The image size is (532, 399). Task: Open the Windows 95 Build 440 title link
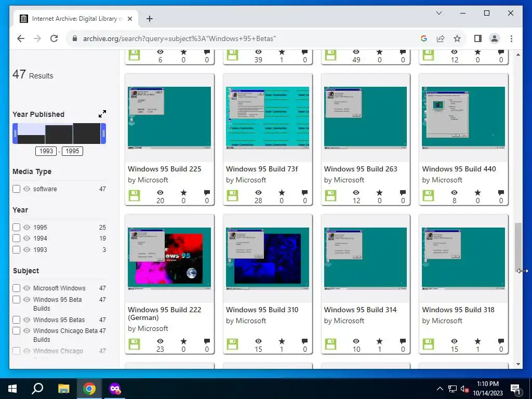tap(459, 169)
